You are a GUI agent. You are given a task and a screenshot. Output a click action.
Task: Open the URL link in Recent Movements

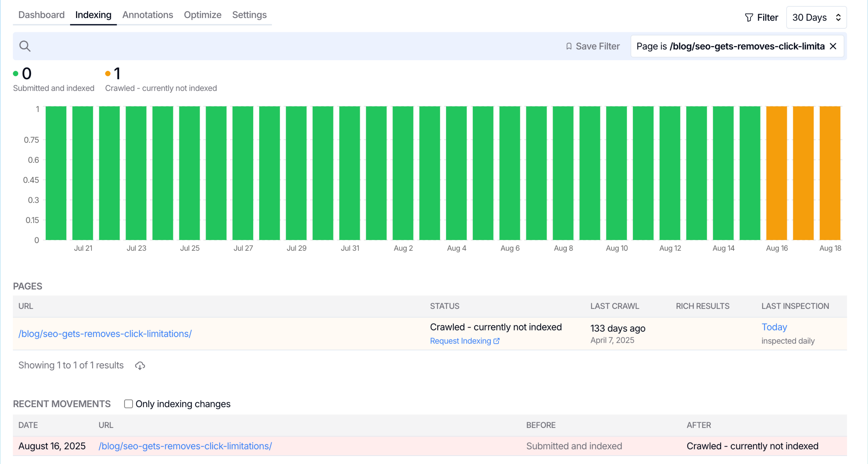(185, 446)
